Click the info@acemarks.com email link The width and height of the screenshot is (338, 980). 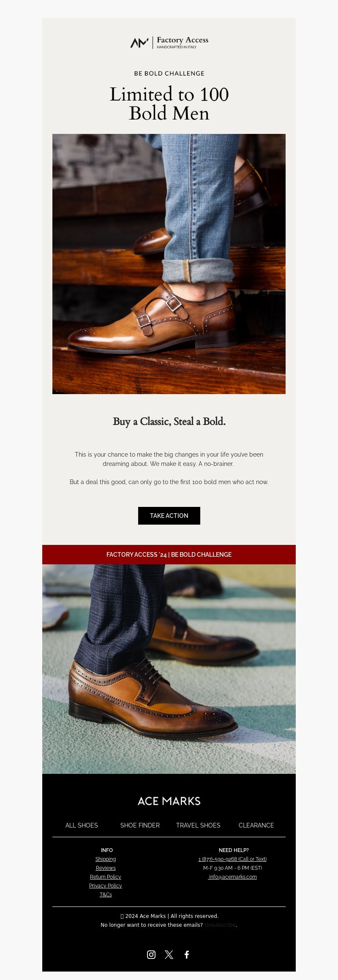click(232, 877)
